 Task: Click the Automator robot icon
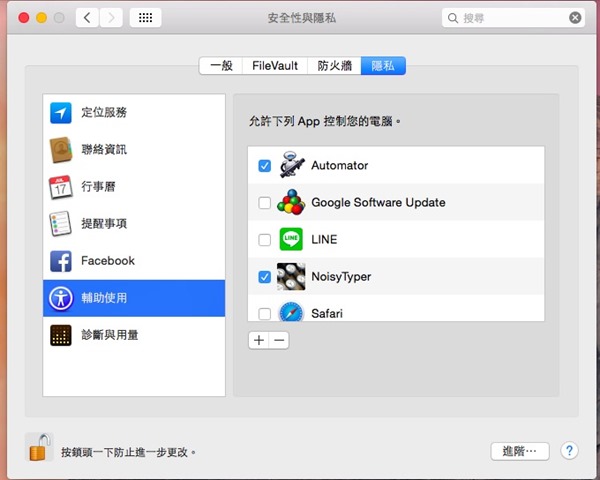[292, 165]
